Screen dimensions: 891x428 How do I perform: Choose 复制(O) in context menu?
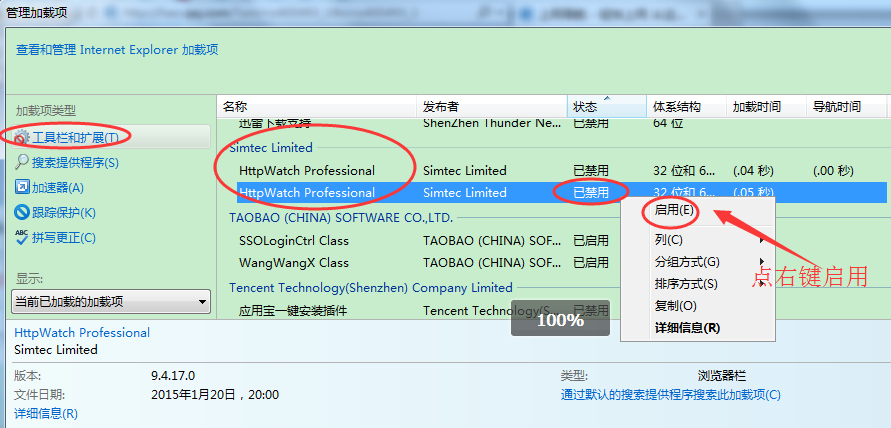(675, 305)
